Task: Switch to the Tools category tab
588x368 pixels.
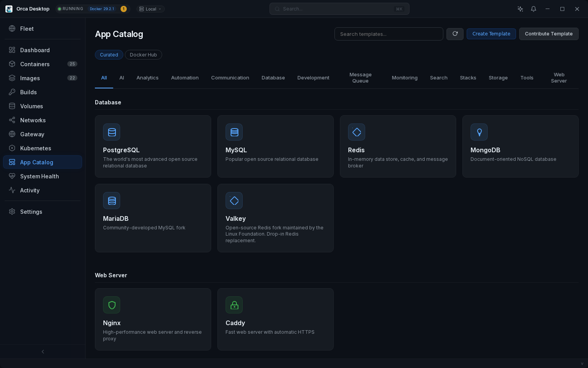Action: pos(527,78)
